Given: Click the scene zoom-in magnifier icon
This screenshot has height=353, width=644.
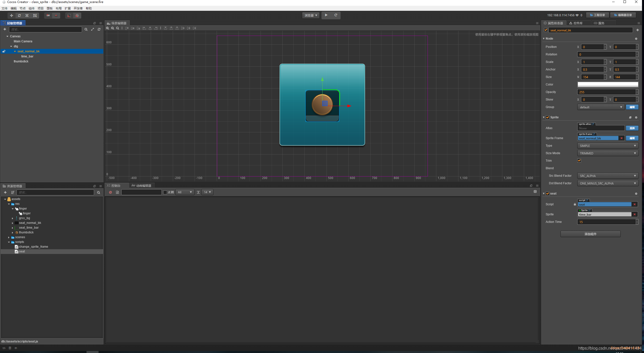Looking at the screenshot, I should click(x=108, y=28).
